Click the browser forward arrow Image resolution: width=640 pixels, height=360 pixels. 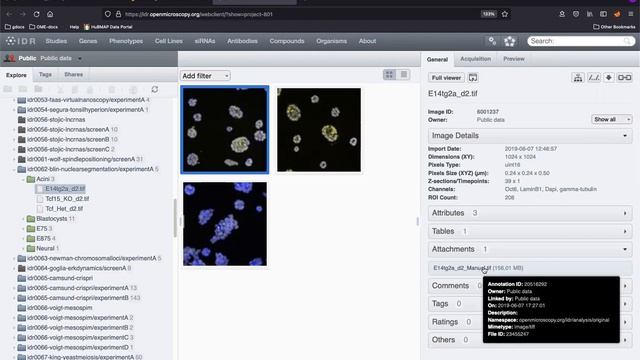click(22, 14)
